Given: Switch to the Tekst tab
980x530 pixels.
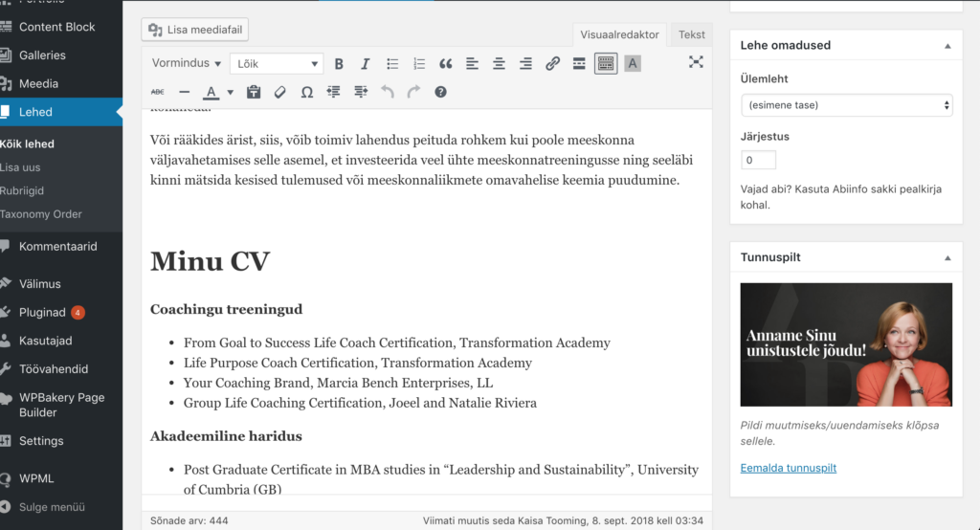Looking at the screenshot, I should pyautogui.click(x=691, y=34).
